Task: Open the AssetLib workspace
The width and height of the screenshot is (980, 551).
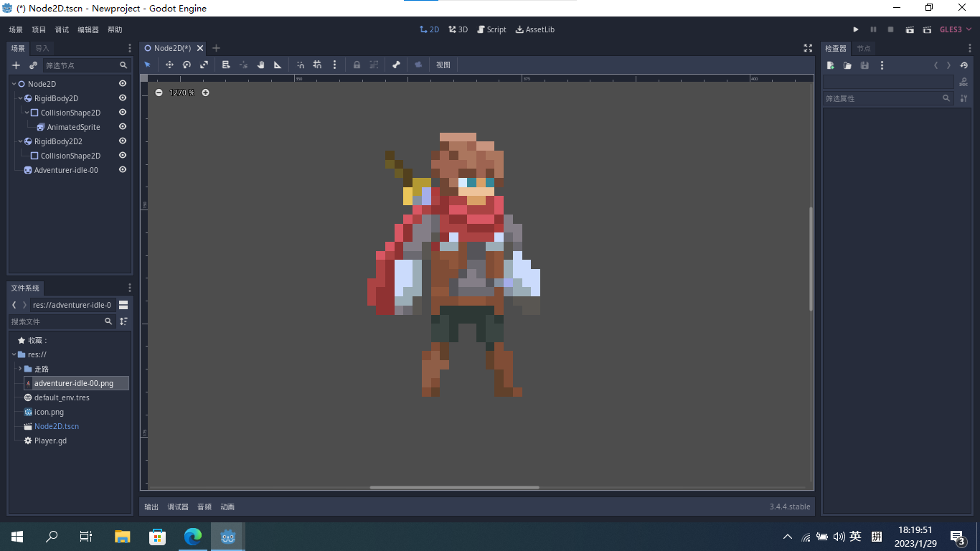Action: click(535, 29)
